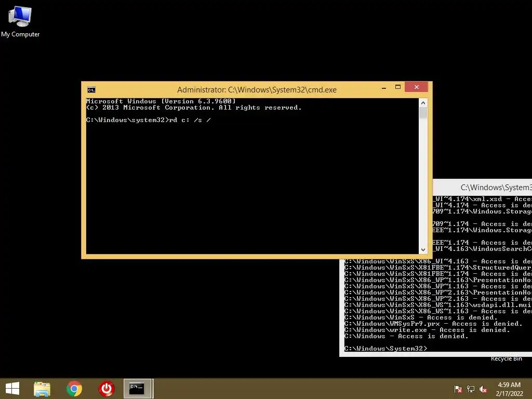Click the scroll down arrow in Administrator cmd window

pyautogui.click(x=423, y=249)
